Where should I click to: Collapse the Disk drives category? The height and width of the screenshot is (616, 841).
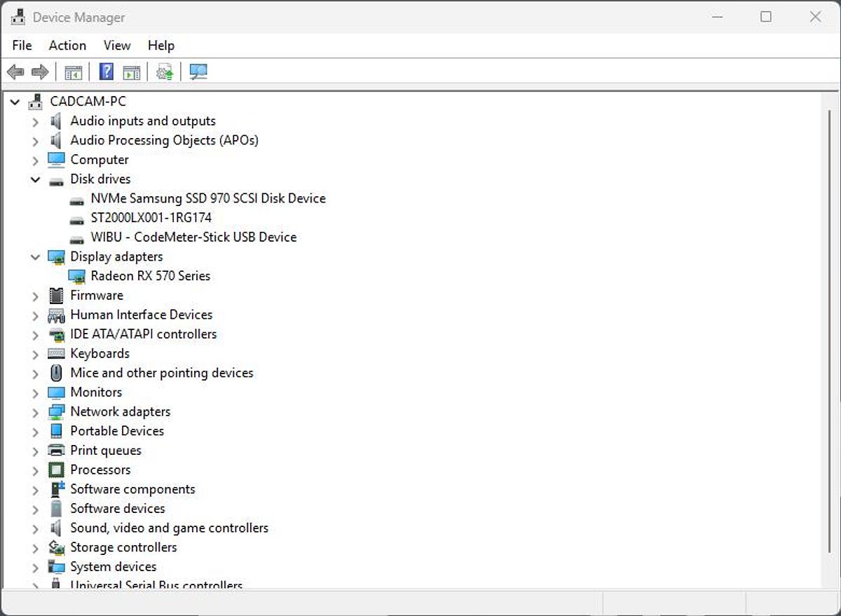pyautogui.click(x=36, y=179)
